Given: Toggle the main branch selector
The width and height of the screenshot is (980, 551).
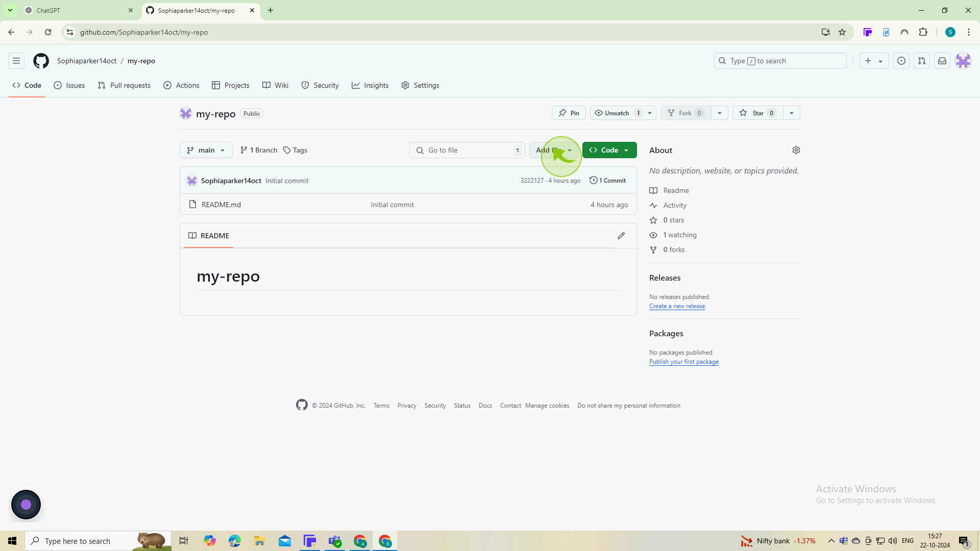Looking at the screenshot, I should click(x=206, y=150).
